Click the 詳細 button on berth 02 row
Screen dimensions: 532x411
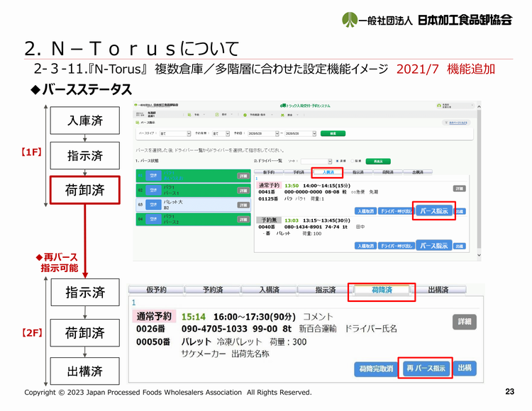[x=243, y=191]
